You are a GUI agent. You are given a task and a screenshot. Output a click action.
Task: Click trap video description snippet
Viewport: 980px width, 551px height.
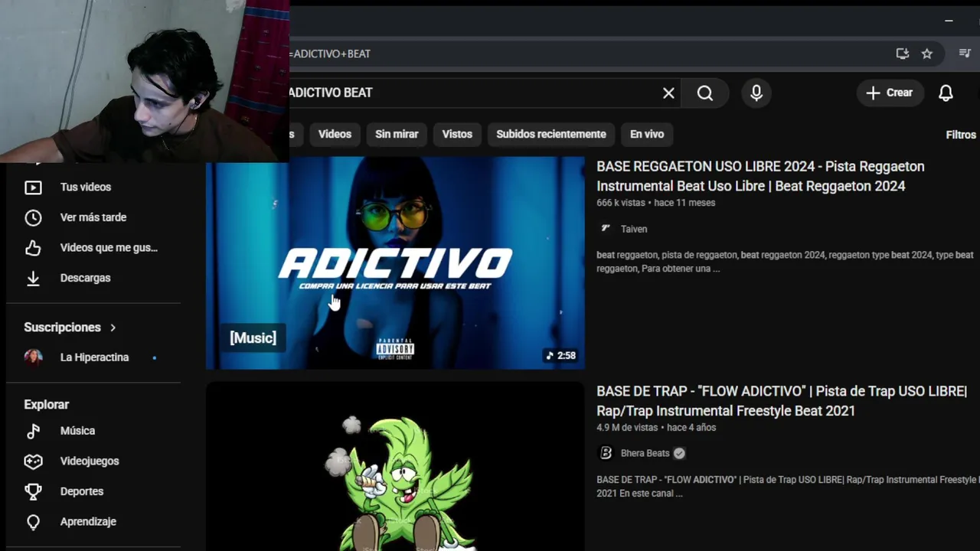(787, 487)
